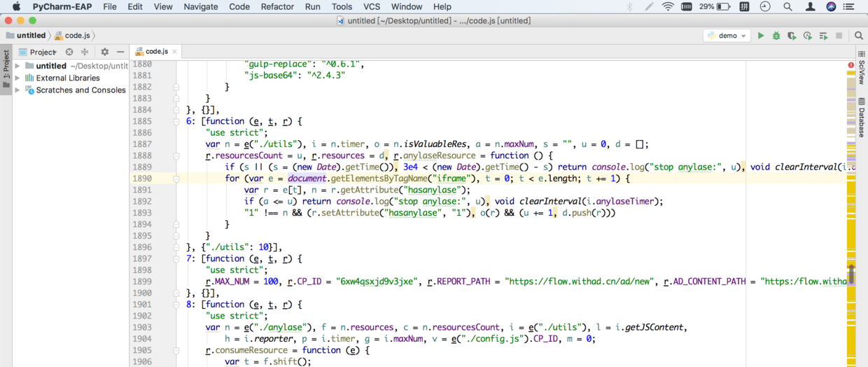This screenshot has width=868, height=367.
Task: Click the untitled breadcrumb in navigation bar
Action: pos(31,36)
